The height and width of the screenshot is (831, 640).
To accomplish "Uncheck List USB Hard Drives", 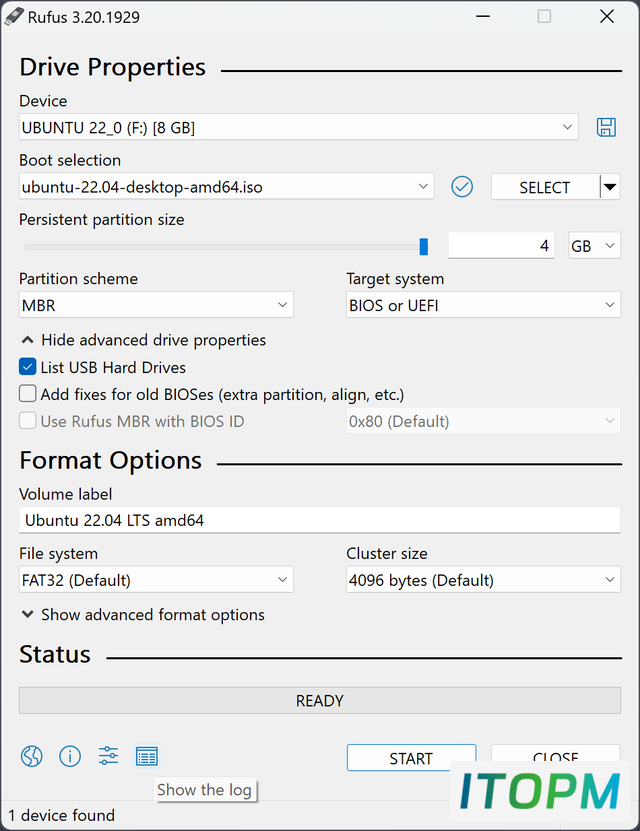I will click(28, 367).
